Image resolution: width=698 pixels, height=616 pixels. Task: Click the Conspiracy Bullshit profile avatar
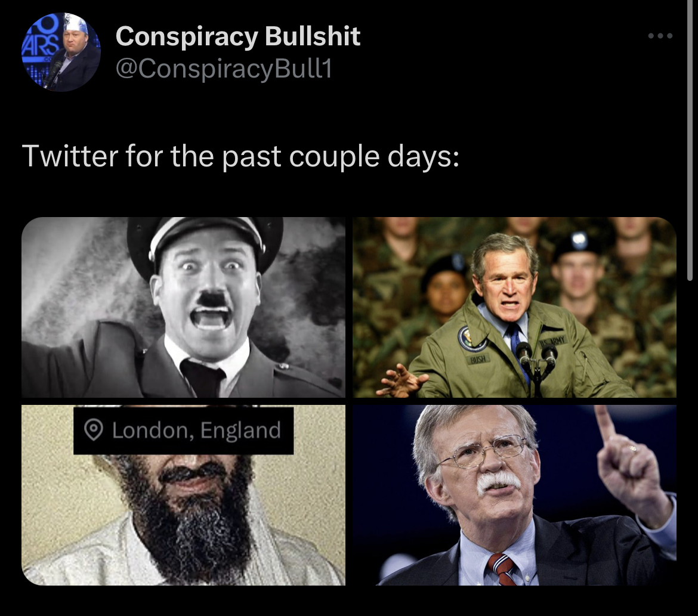coord(61,52)
